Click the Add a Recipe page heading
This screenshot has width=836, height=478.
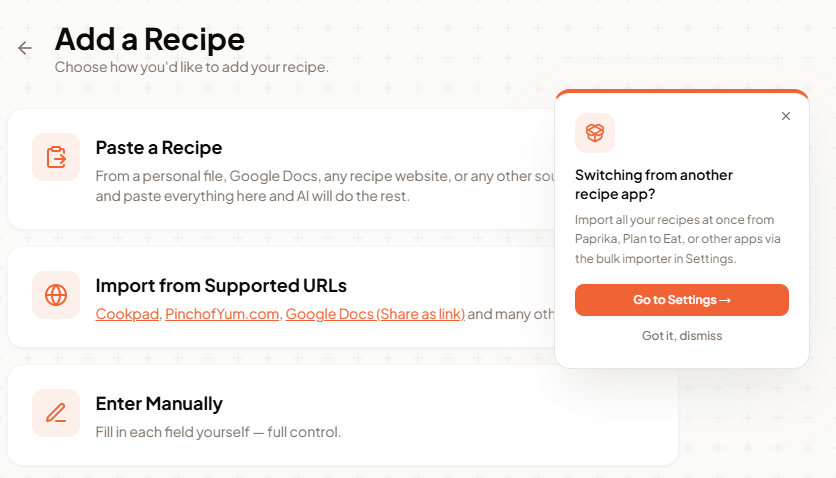[150, 39]
